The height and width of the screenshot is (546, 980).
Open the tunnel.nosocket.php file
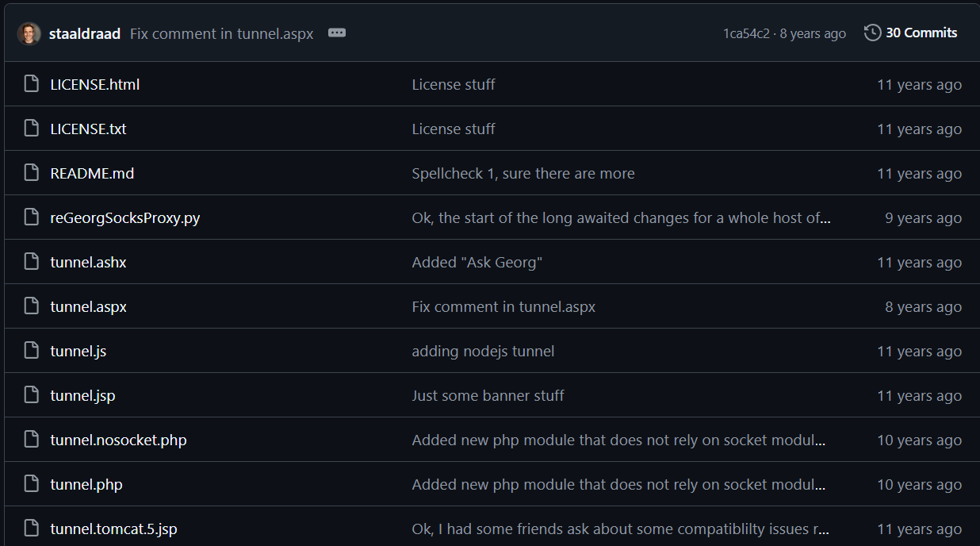pos(118,440)
